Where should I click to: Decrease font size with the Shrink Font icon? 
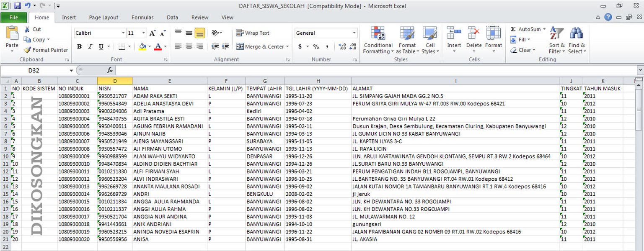click(x=163, y=33)
